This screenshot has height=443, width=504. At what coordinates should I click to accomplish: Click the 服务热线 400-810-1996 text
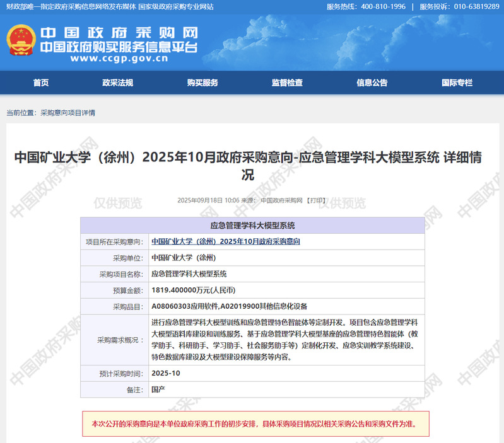(x=366, y=6)
